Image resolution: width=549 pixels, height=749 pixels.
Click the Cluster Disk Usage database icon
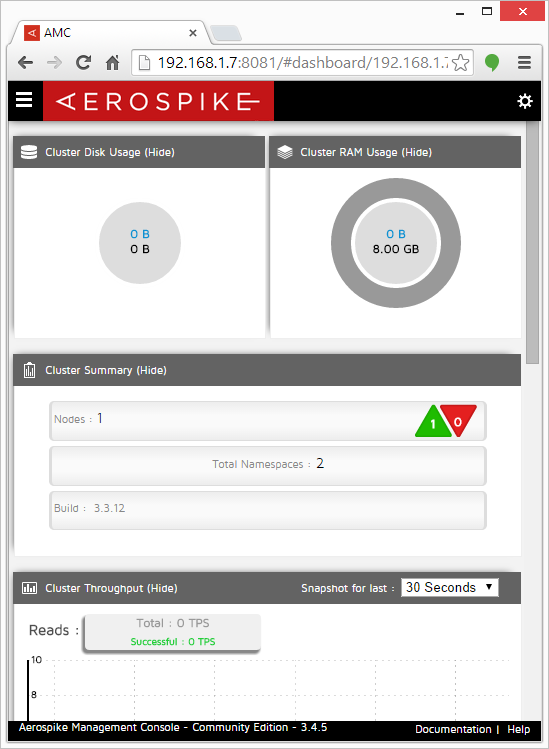coord(29,152)
